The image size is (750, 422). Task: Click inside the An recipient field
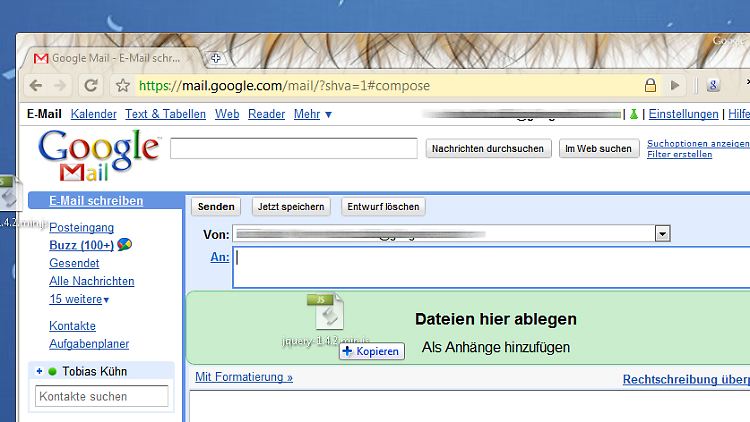pyautogui.click(x=490, y=267)
